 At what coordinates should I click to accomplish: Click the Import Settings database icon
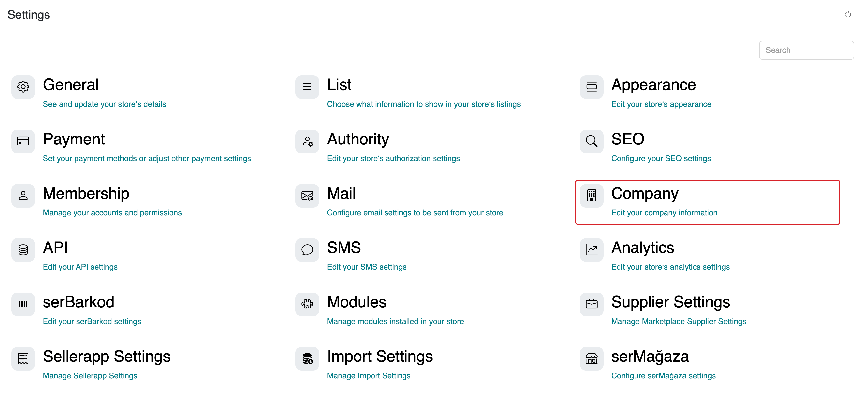[x=307, y=358]
